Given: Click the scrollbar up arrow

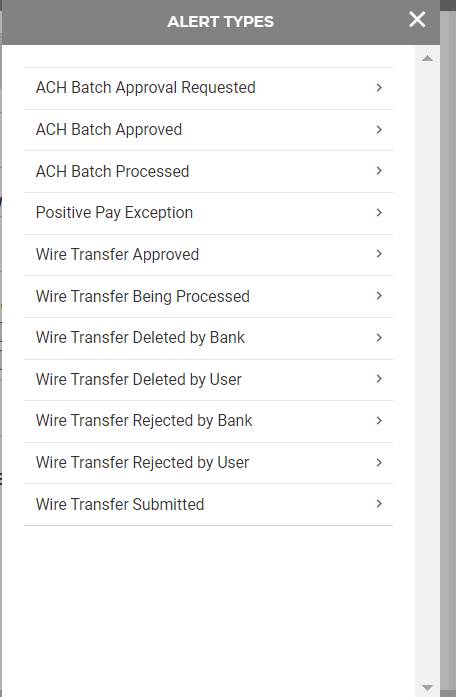Looking at the screenshot, I should coord(428,58).
